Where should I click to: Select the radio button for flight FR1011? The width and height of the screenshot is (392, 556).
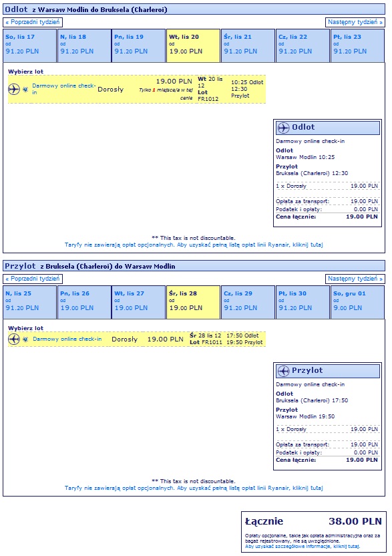click(25, 339)
